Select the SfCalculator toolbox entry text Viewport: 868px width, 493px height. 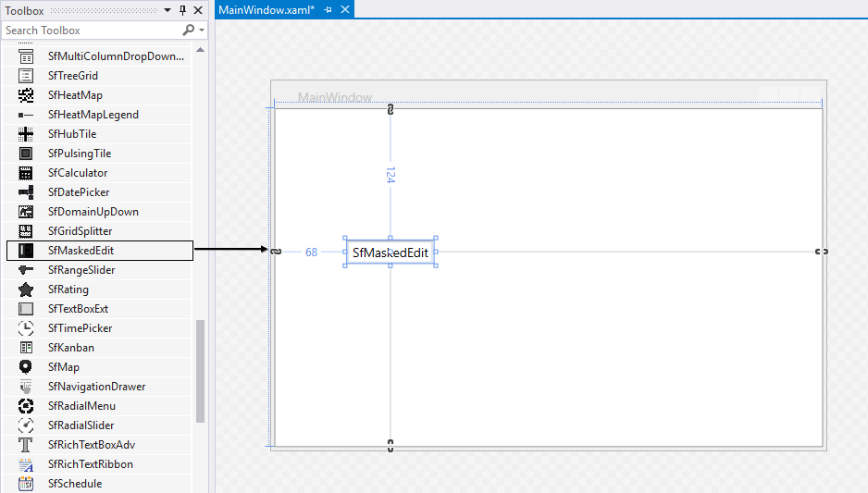pos(78,173)
